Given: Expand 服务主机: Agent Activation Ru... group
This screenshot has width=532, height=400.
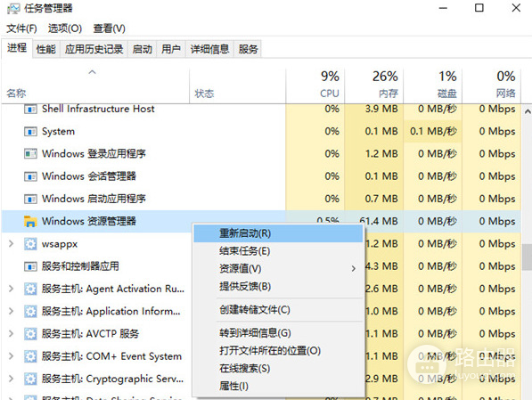Looking at the screenshot, I should point(11,289).
